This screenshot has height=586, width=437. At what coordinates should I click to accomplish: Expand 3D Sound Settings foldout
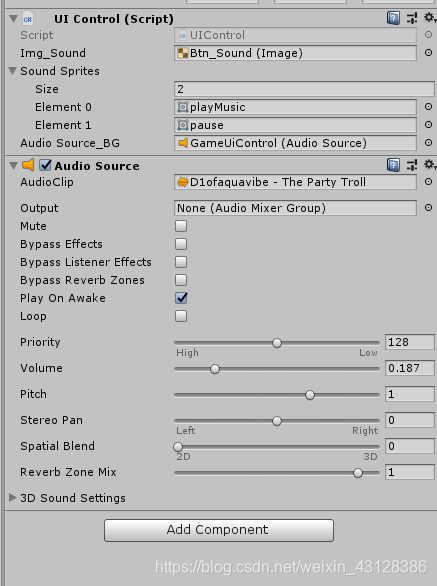coord(13,497)
